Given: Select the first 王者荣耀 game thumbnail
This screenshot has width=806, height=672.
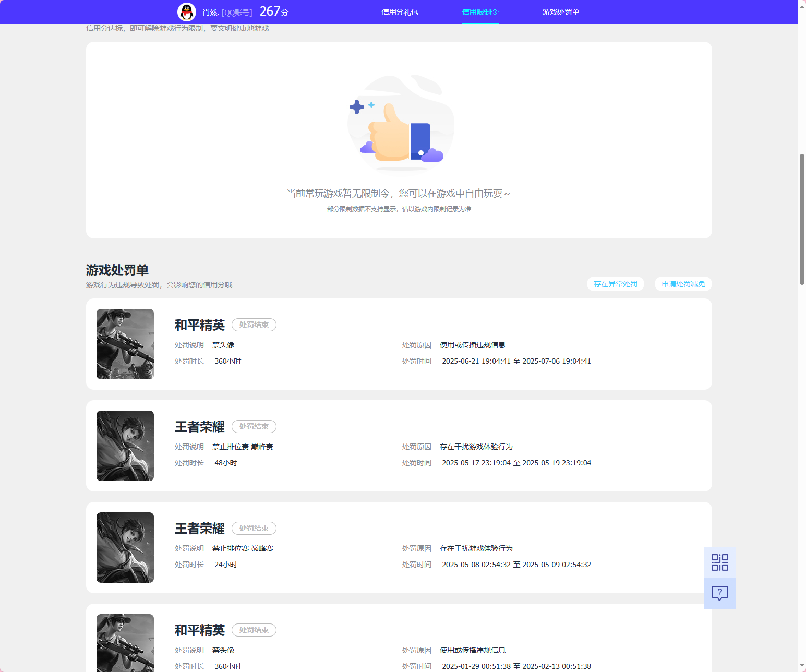Looking at the screenshot, I should click(x=125, y=446).
